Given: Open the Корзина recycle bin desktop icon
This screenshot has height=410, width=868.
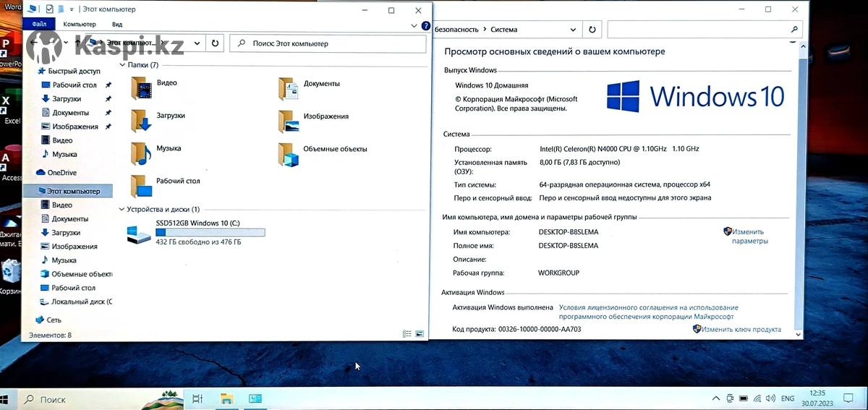Looking at the screenshot, I should [x=11, y=276].
